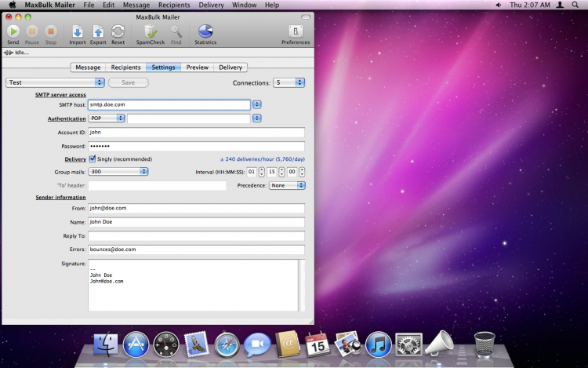The width and height of the screenshot is (588, 368).
Task: Open the Test settings preset dropdown
Action: tap(55, 82)
